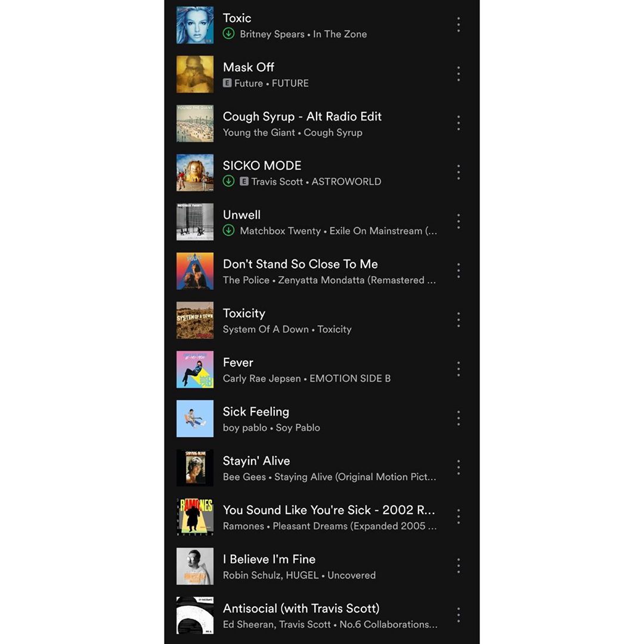
Task: Open more options for Stayin' Alive
Action: point(459,468)
